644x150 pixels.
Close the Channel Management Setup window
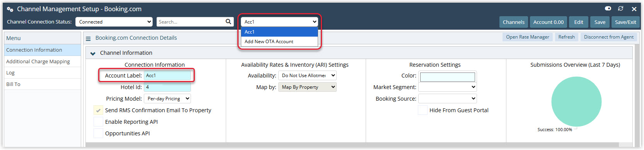634,9
